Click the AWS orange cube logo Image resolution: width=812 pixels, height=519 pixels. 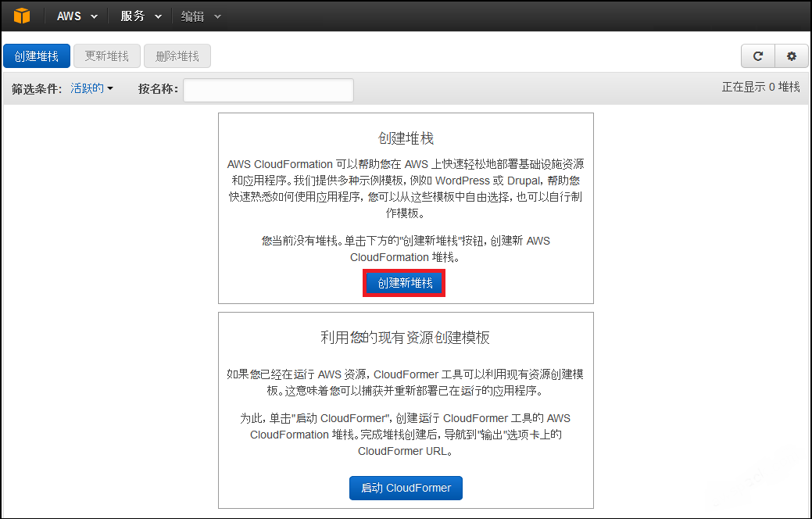22,16
